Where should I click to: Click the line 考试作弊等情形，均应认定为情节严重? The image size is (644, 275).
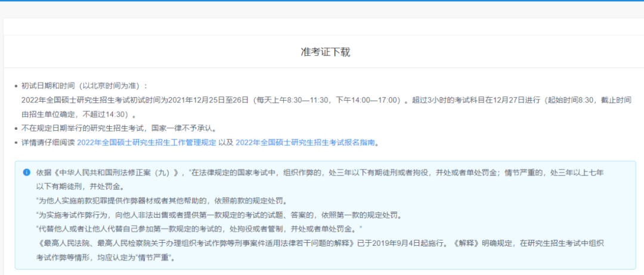pyautogui.click(x=106, y=258)
